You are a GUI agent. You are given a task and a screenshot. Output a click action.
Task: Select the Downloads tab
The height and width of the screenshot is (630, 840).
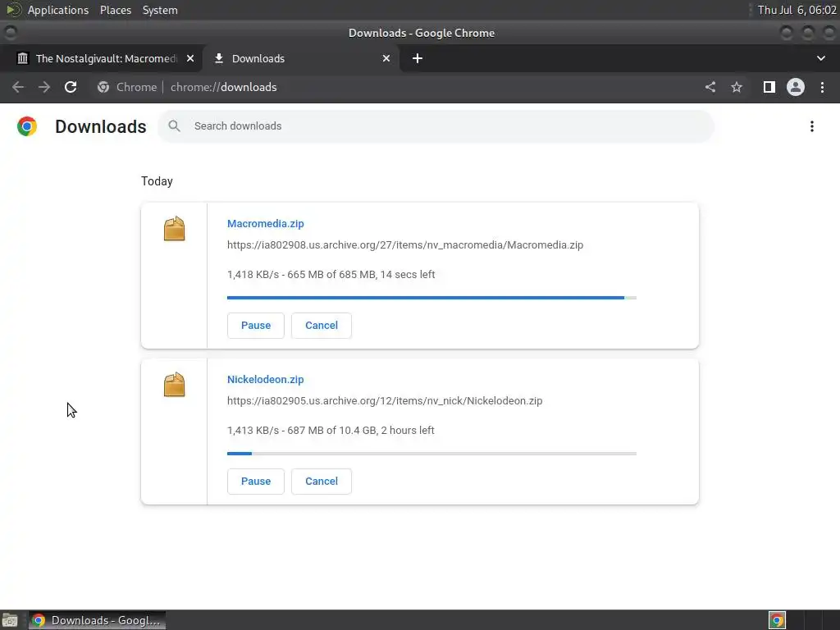pyautogui.click(x=302, y=58)
